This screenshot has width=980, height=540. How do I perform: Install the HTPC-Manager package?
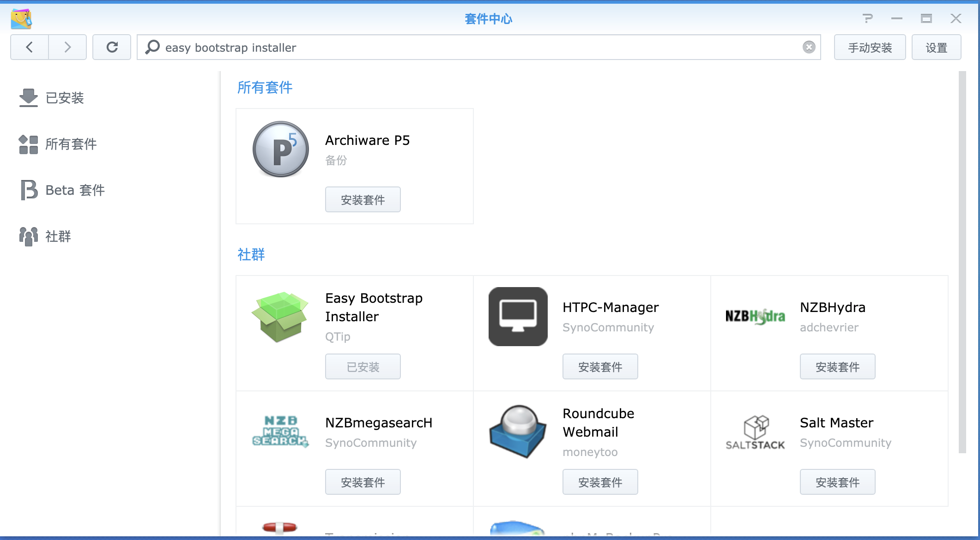click(x=600, y=367)
